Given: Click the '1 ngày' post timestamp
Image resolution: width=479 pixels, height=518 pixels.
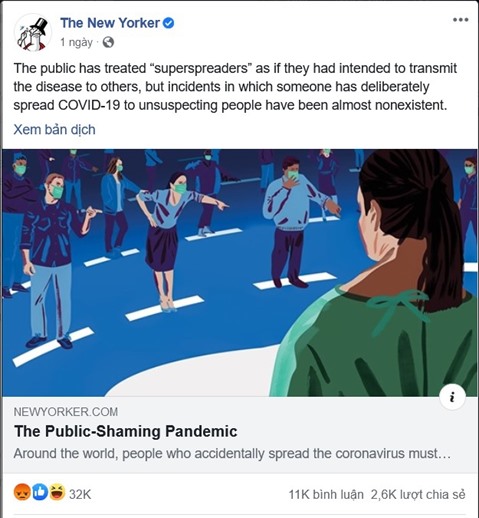Looking at the screenshot, I should pyautogui.click(x=77, y=43).
